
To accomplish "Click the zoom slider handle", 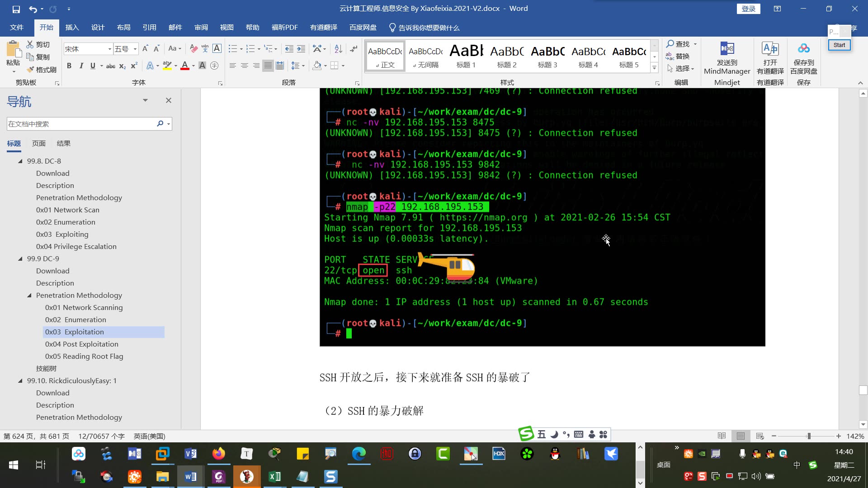I will pos(809,436).
